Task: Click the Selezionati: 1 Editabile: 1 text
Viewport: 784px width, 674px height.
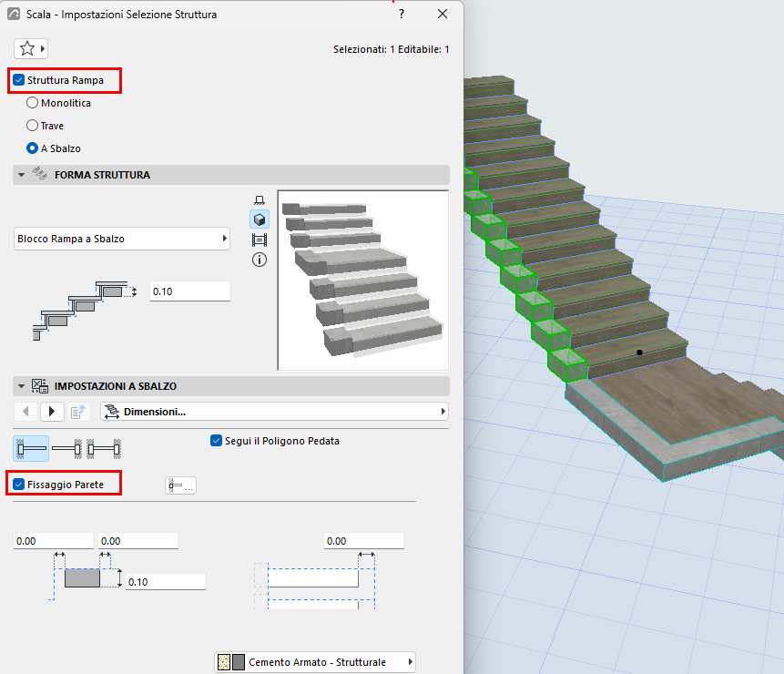Action: tap(391, 49)
